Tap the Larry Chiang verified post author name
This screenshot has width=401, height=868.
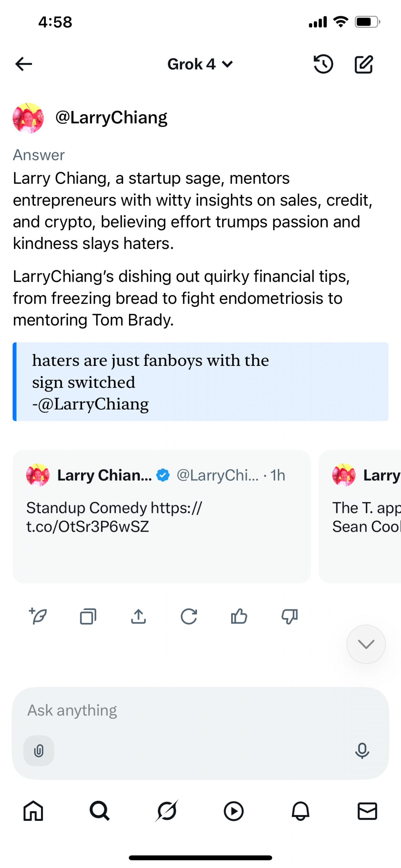point(104,475)
